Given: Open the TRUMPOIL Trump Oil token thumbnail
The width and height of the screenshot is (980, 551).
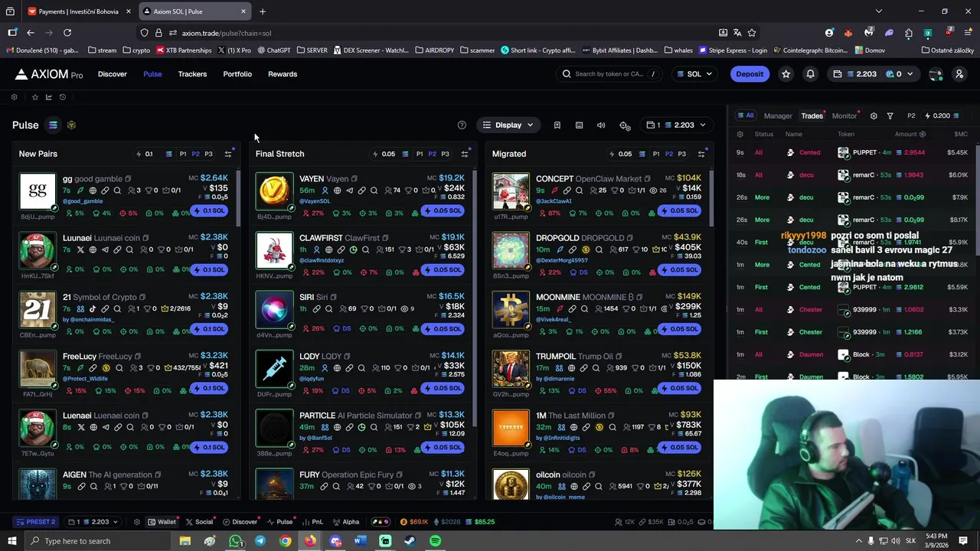Looking at the screenshot, I should [x=511, y=369].
